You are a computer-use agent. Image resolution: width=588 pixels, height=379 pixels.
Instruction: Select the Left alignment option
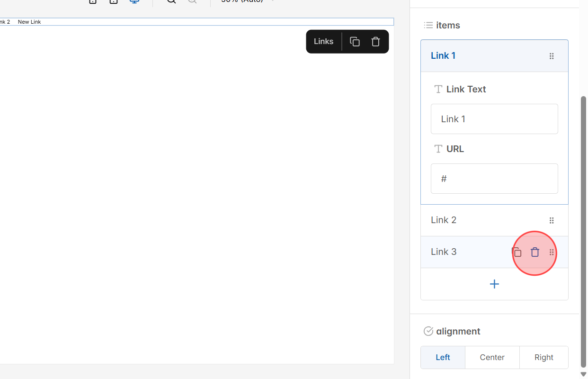pyautogui.click(x=442, y=357)
